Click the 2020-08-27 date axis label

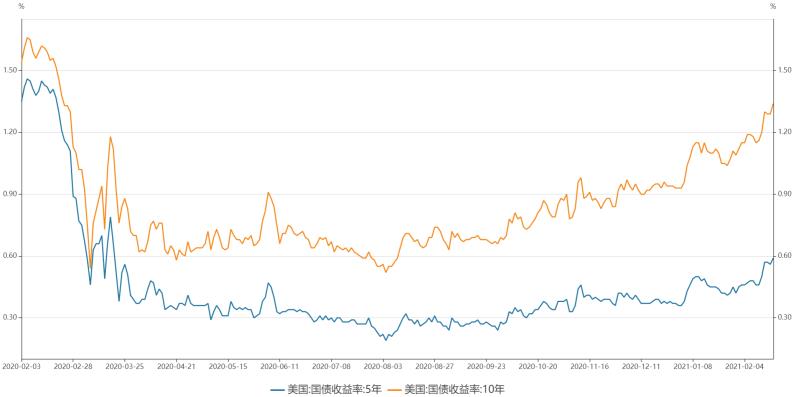click(435, 366)
